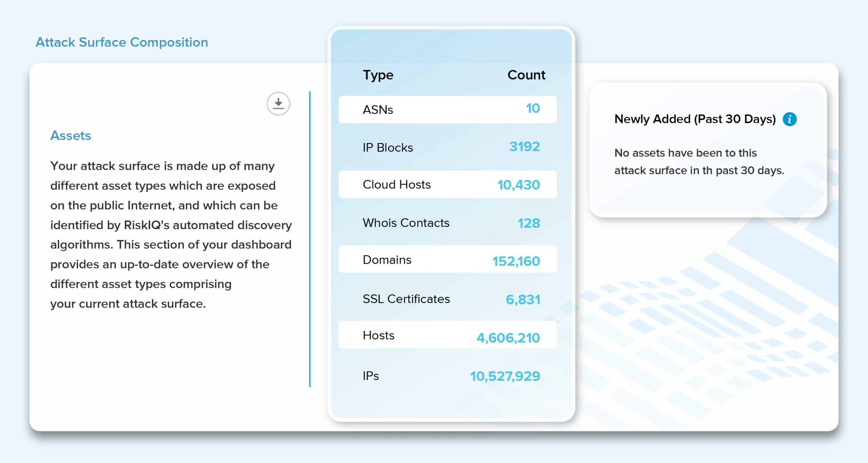
Task: Click the Assets section heading
Action: point(71,136)
